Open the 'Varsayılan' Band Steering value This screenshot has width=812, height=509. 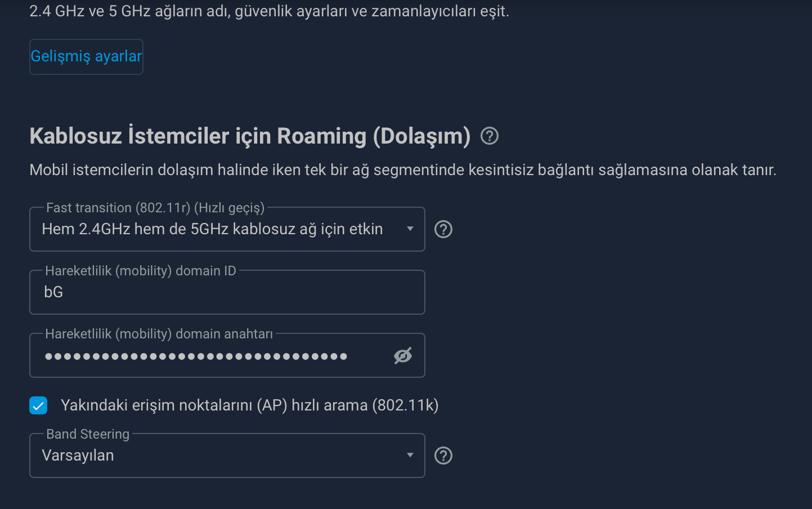(78, 456)
